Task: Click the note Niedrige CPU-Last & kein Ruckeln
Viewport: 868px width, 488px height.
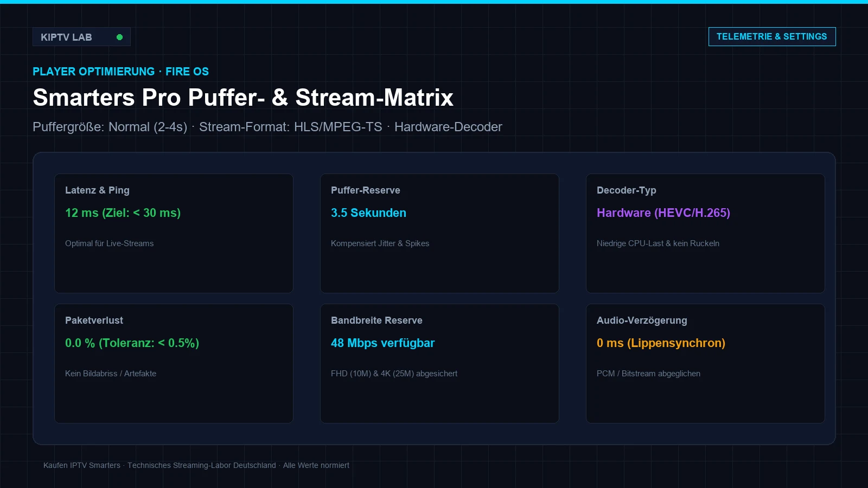Action: coord(658,243)
